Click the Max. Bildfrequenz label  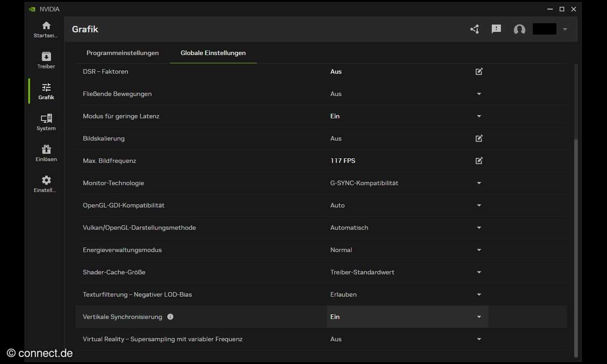click(109, 161)
